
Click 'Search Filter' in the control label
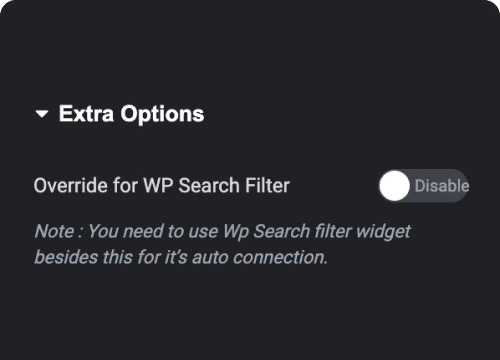pyautogui.click(x=234, y=185)
